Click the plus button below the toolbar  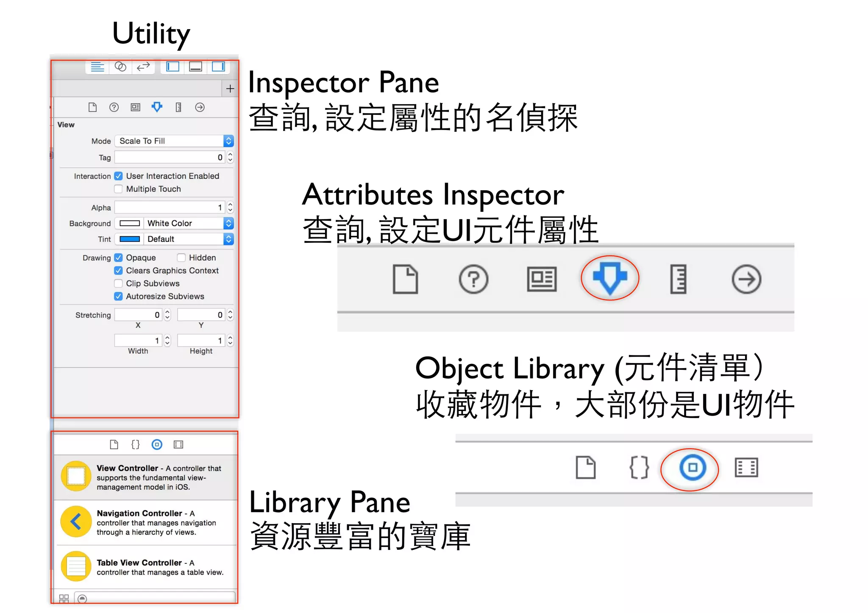[x=230, y=89]
